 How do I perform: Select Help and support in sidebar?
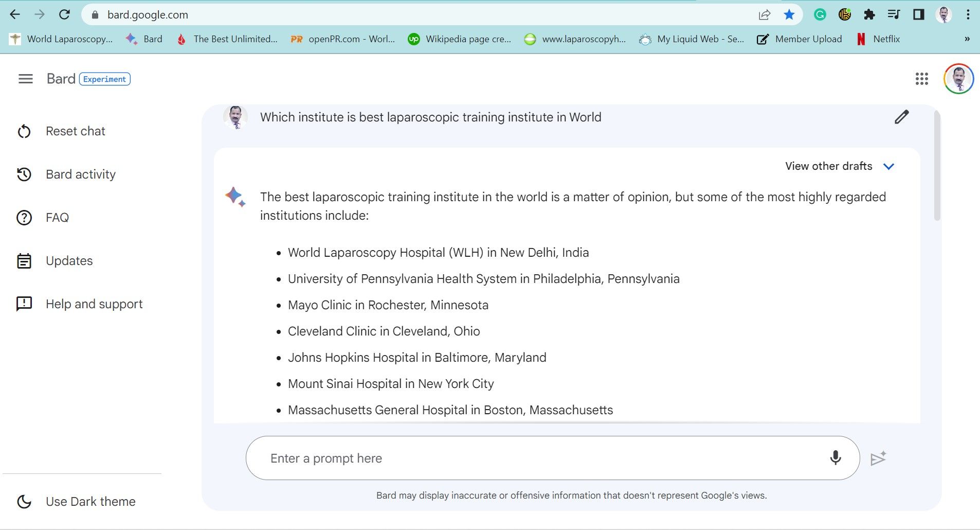[x=94, y=304]
